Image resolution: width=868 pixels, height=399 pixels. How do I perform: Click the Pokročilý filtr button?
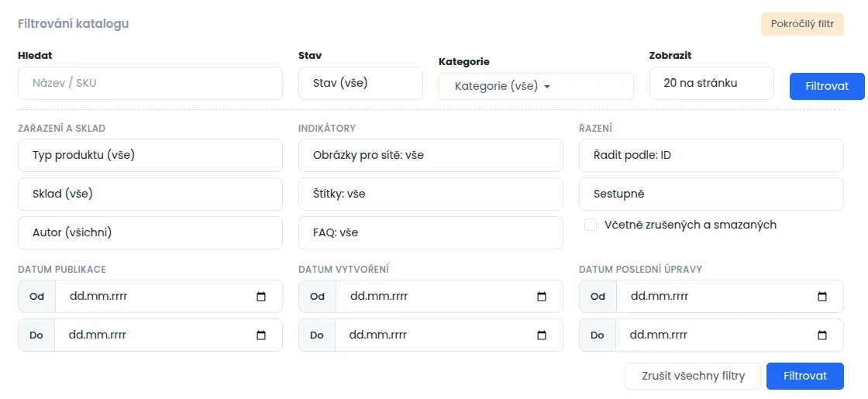point(803,24)
